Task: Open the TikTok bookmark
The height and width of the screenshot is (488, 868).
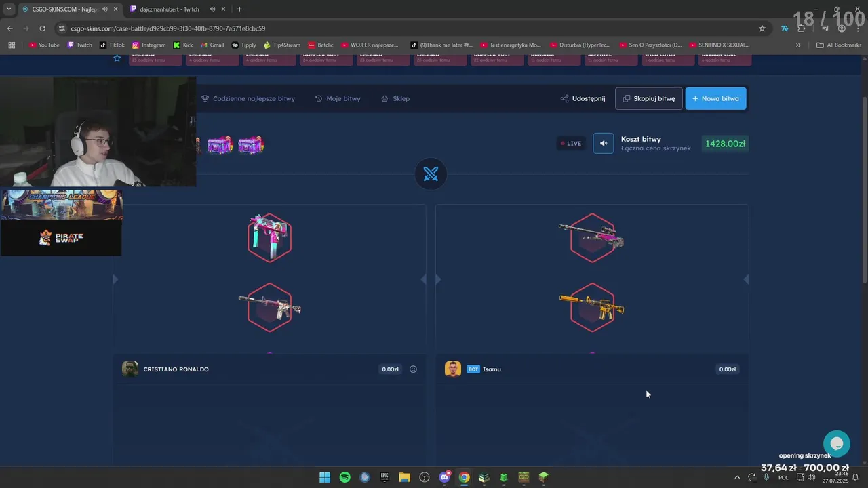Action: point(112,45)
